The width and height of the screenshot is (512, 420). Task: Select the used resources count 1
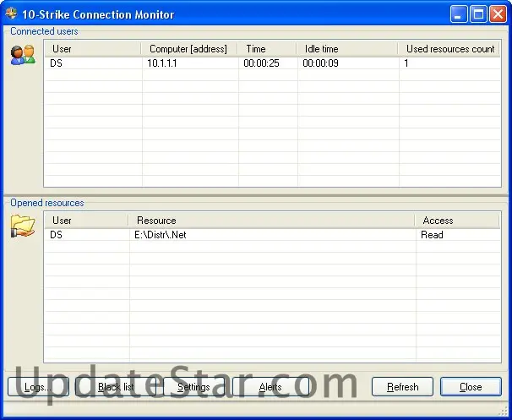tap(406, 63)
